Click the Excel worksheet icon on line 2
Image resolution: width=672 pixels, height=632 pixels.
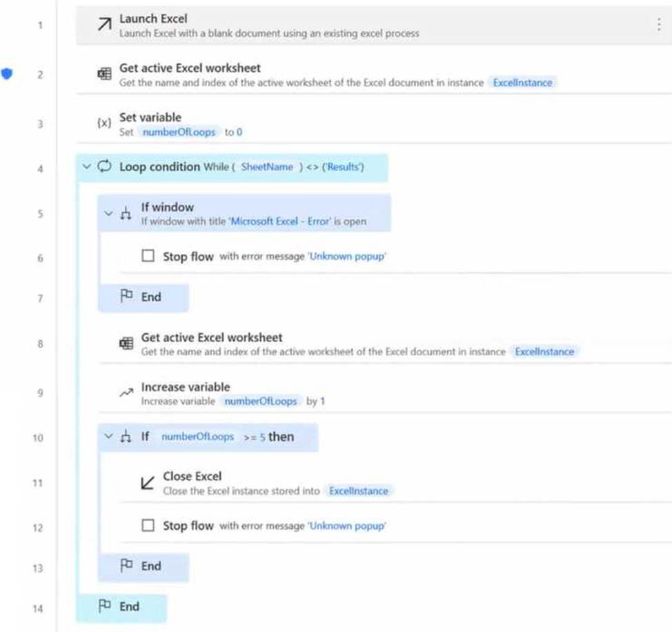(x=104, y=75)
